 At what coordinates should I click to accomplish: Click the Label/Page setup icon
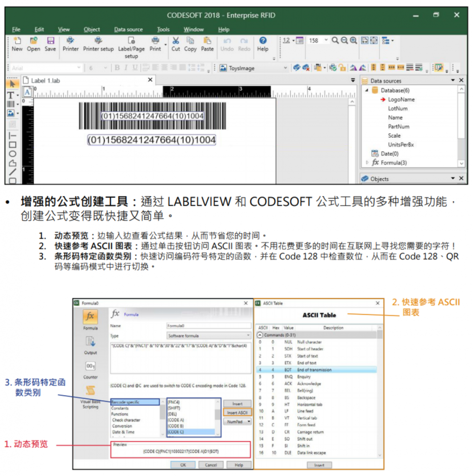point(131,41)
